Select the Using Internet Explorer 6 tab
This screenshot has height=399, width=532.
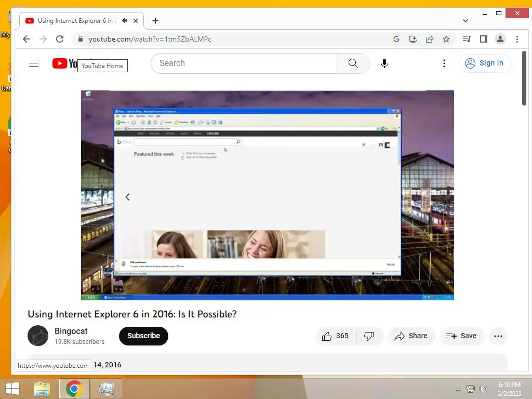tap(82, 21)
